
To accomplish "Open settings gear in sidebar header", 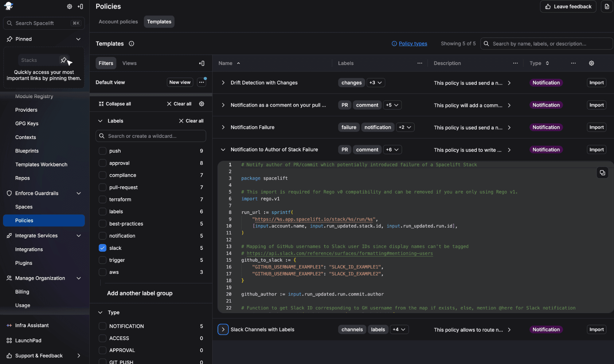I will click(x=70, y=6).
